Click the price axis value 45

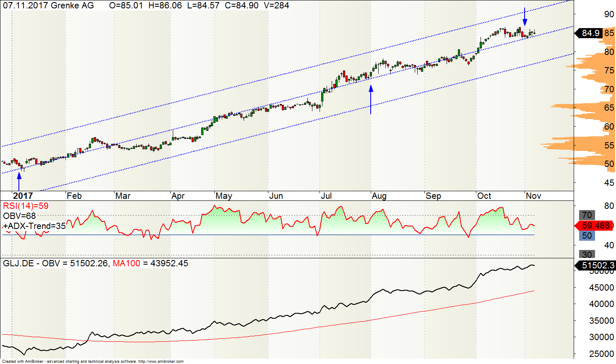point(609,183)
